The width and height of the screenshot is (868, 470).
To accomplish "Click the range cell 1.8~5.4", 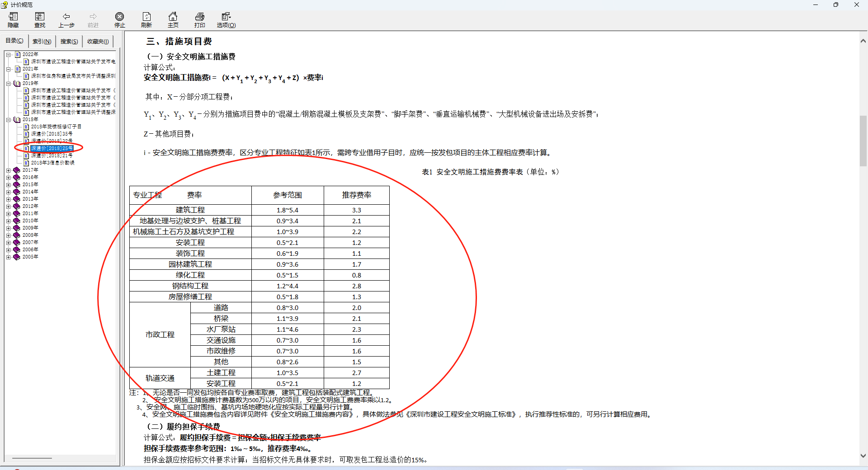I will point(288,210).
